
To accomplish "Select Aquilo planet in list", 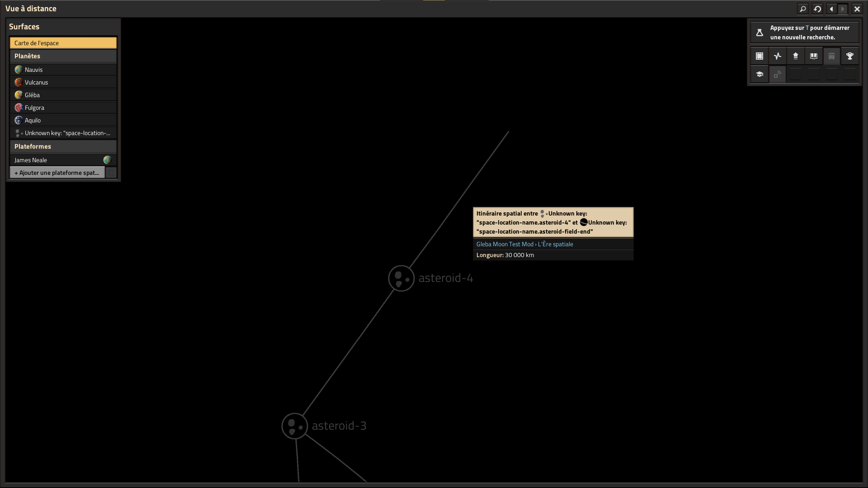I will click(63, 120).
